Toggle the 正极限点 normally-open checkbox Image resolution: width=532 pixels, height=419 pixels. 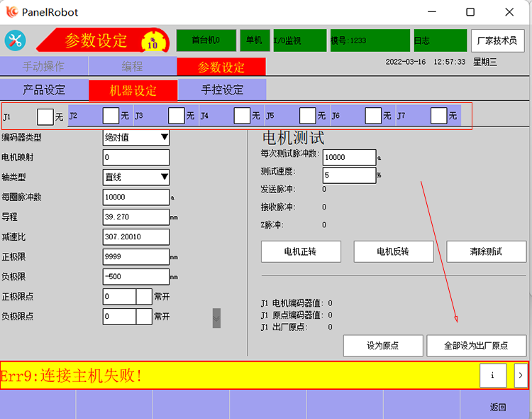[144, 296]
